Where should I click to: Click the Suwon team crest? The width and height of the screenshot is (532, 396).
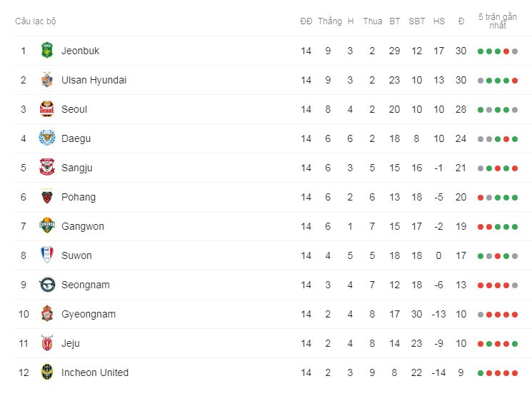coord(47,255)
